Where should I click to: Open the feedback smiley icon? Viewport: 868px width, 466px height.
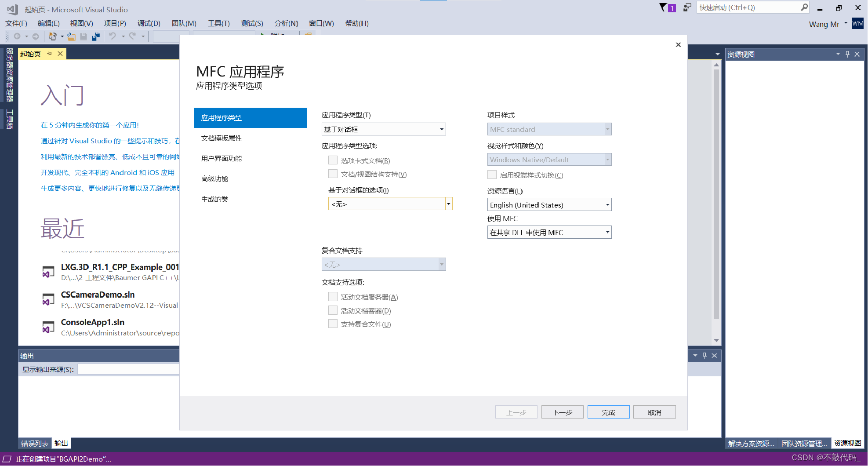coord(686,7)
